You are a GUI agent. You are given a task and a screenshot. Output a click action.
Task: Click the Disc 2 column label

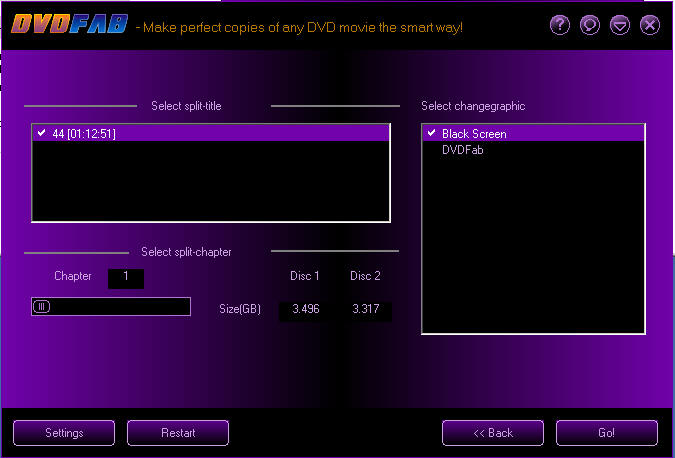[x=365, y=276]
